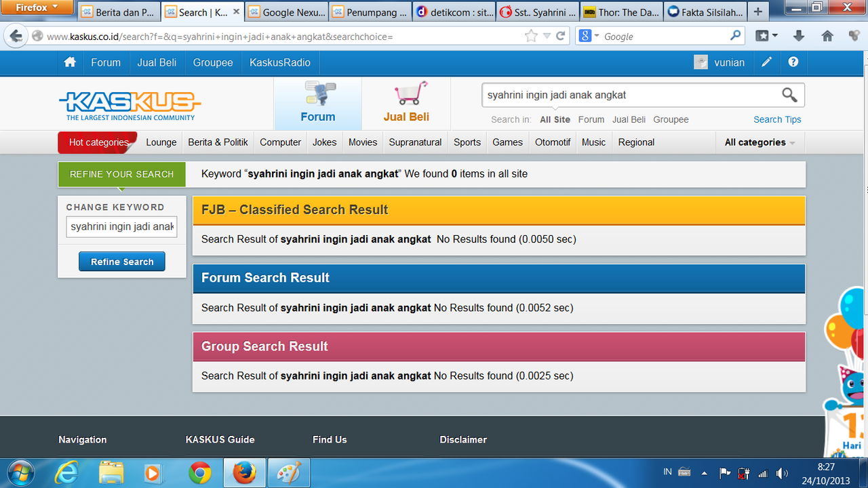Open the Regional category
Viewport: 868px width, 488px height.
(x=636, y=142)
